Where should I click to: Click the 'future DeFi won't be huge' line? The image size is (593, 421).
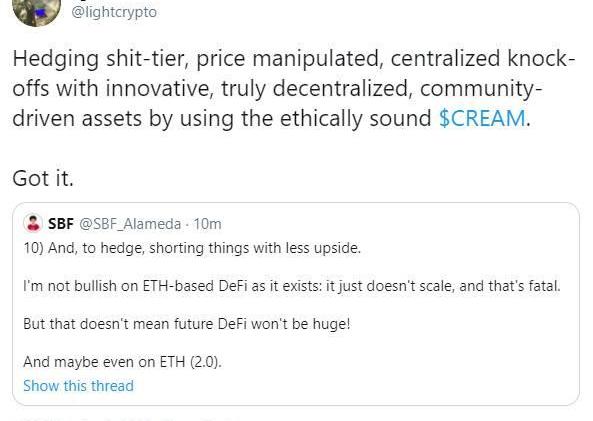[x=186, y=324]
